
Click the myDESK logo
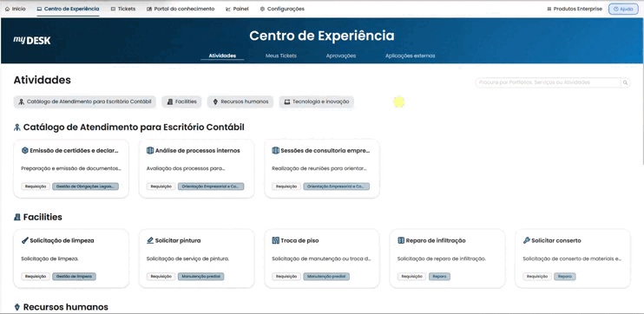(32, 40)
